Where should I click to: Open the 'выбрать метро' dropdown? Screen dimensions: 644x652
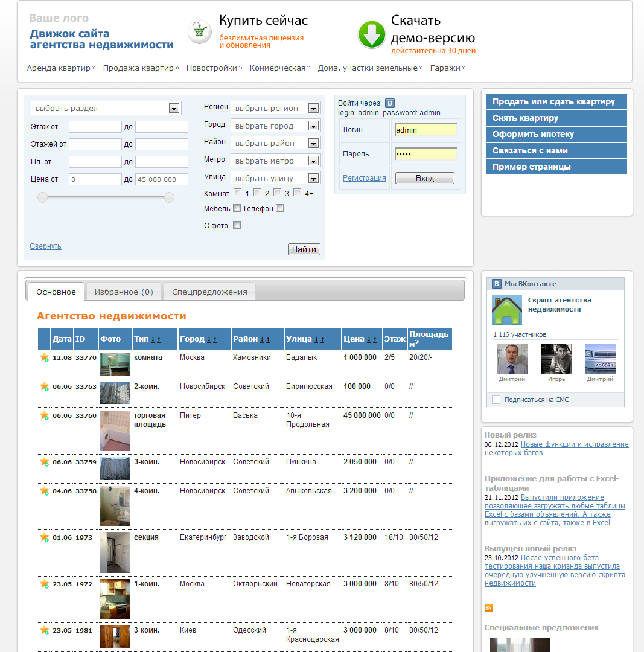pos(275,161)
